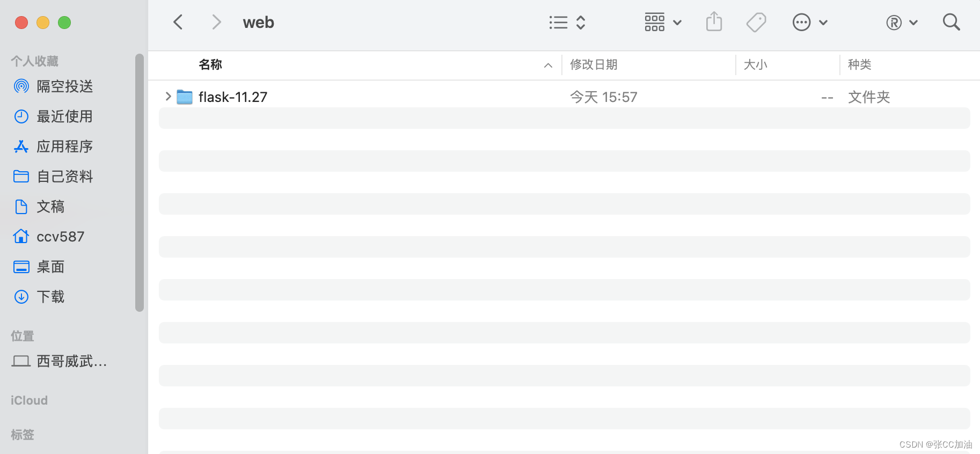
Task: Select the flask-11.27 folder icon
Action: coord(185,97)
